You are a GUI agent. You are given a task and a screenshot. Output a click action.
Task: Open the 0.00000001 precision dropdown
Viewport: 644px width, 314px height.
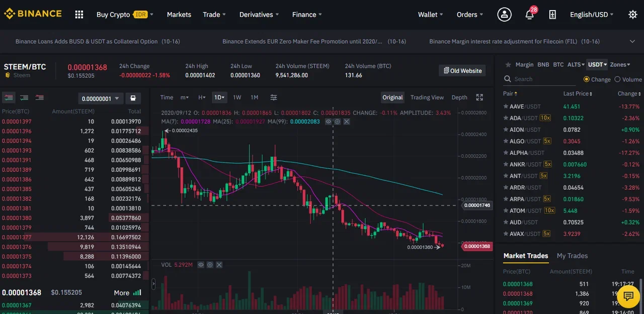click(x=100, y=98)
